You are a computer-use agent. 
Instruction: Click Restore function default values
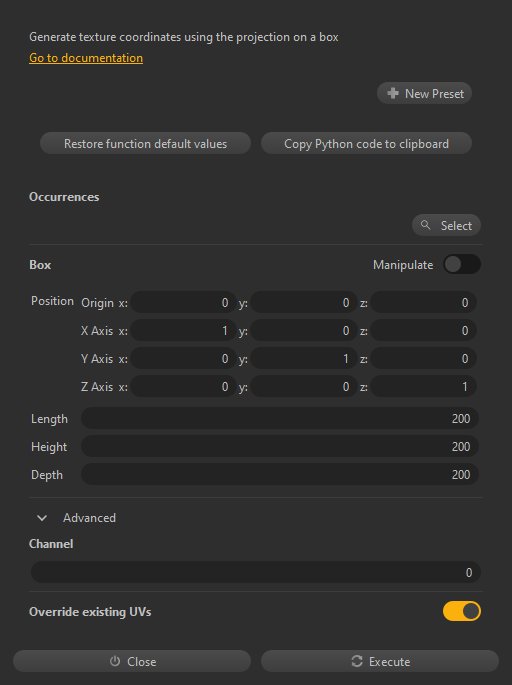tap(145, 143)
